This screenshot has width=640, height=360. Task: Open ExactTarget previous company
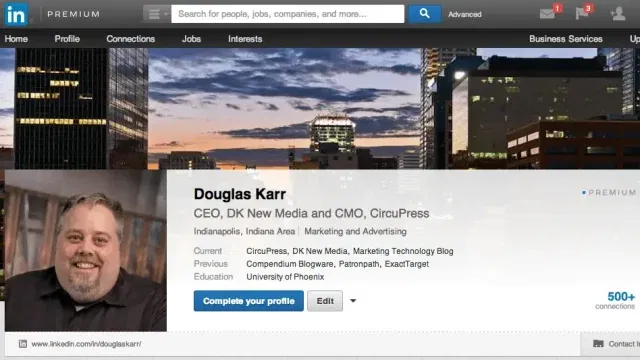[x=407, y=264]
